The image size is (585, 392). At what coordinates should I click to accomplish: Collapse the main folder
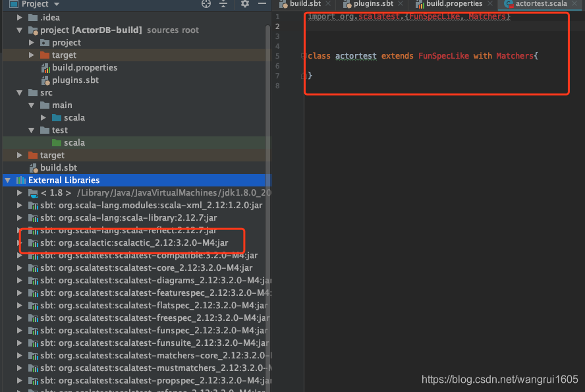[x=32, y=105]
